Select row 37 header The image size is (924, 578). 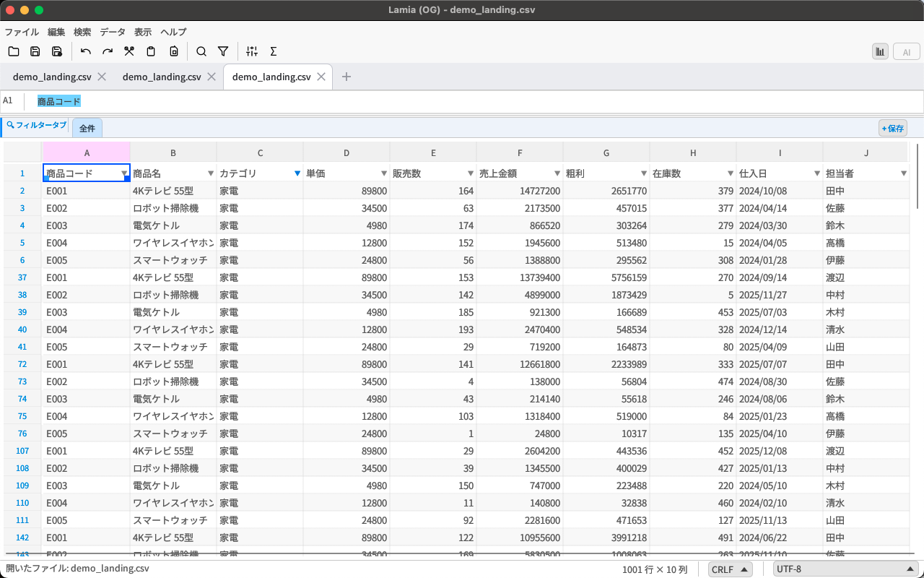[x=22, y=277]
